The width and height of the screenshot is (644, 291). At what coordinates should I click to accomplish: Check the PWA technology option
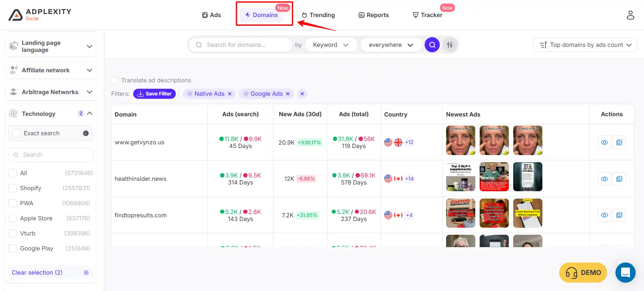tap(13, 203)
